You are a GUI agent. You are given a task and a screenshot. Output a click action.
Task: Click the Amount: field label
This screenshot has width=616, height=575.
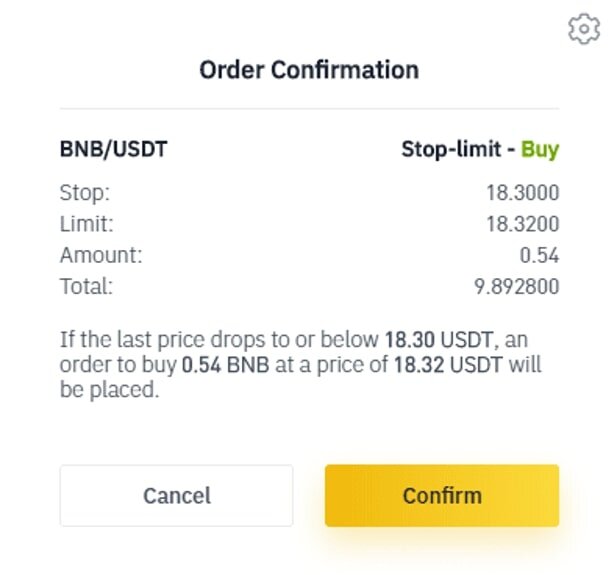(101, 255)
